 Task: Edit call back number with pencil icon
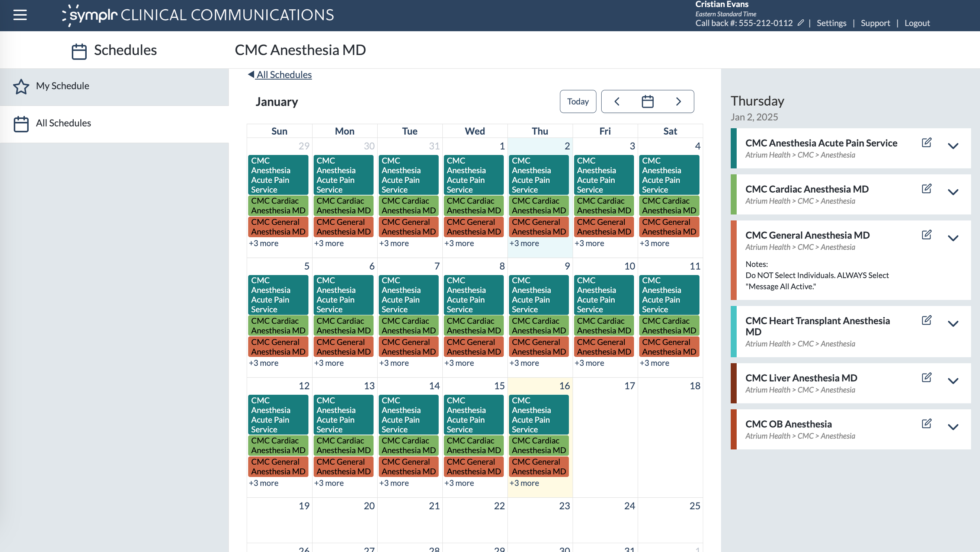coord(800,23)
